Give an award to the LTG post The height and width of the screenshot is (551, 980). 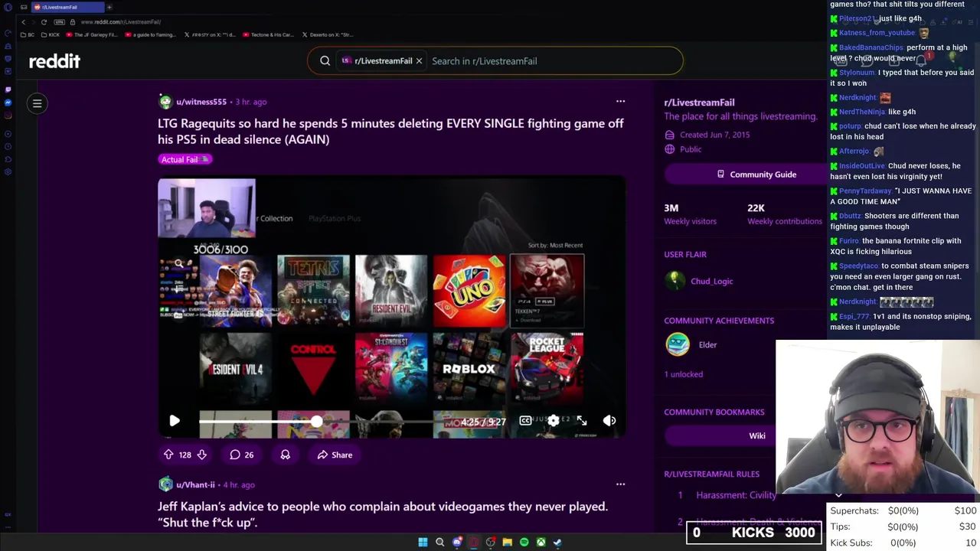(285, 455)
